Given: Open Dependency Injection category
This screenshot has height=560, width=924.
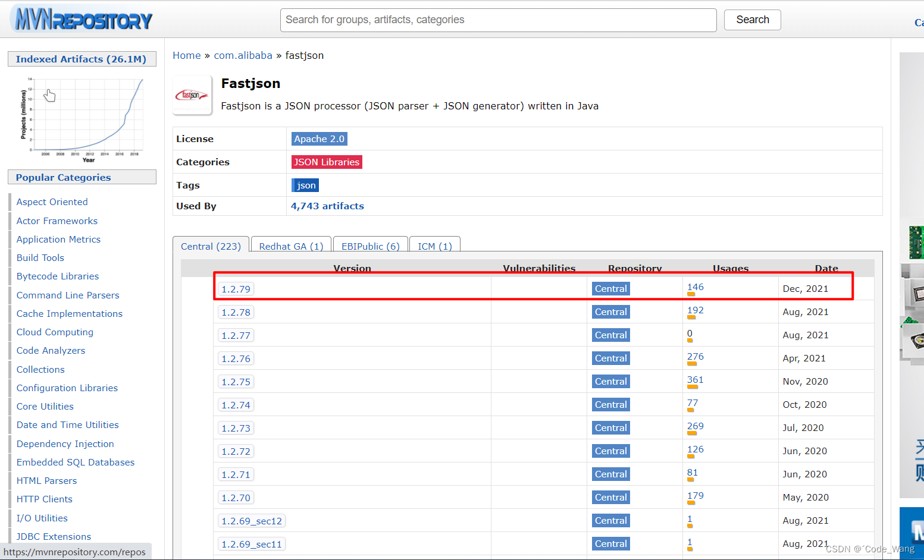Looking at the screenshot, I should pyautogui.click(x=65, y=443).
